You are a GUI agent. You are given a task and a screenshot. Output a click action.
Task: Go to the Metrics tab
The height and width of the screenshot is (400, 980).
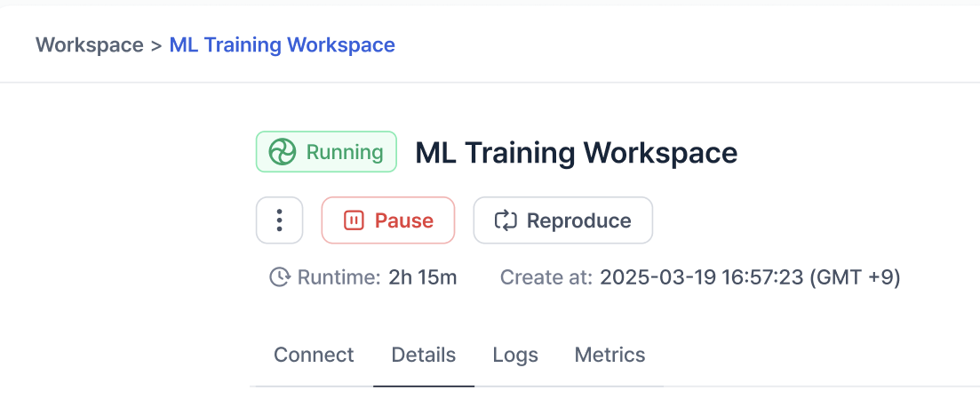[x=610, y=355]
